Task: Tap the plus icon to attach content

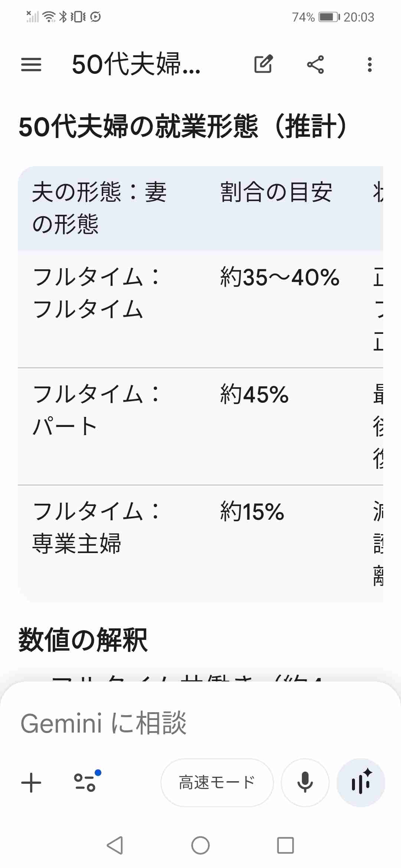Action: click(x=31, y=783)
